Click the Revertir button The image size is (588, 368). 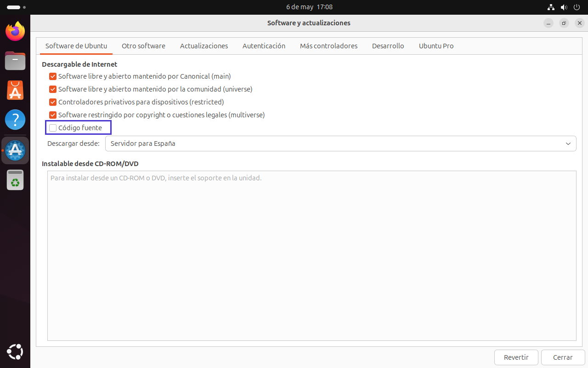pyautogui.click(x=516, y=357)
